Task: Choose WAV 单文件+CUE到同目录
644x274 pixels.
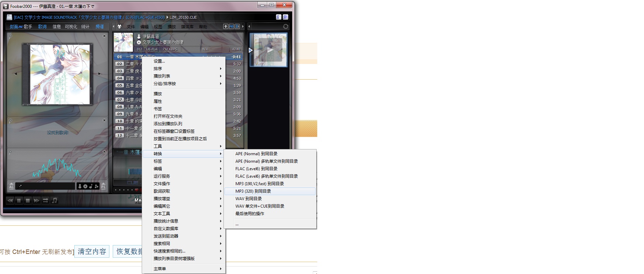Action: coord(270,206)
